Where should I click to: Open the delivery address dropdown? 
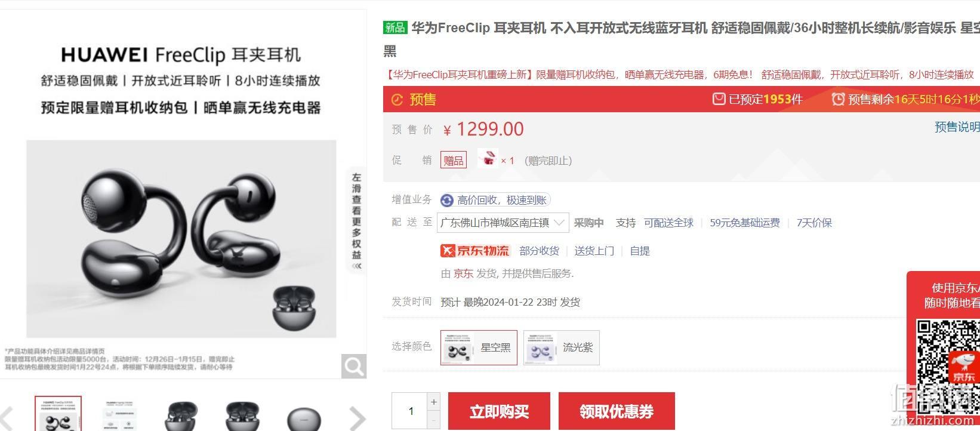coord(503,223)
